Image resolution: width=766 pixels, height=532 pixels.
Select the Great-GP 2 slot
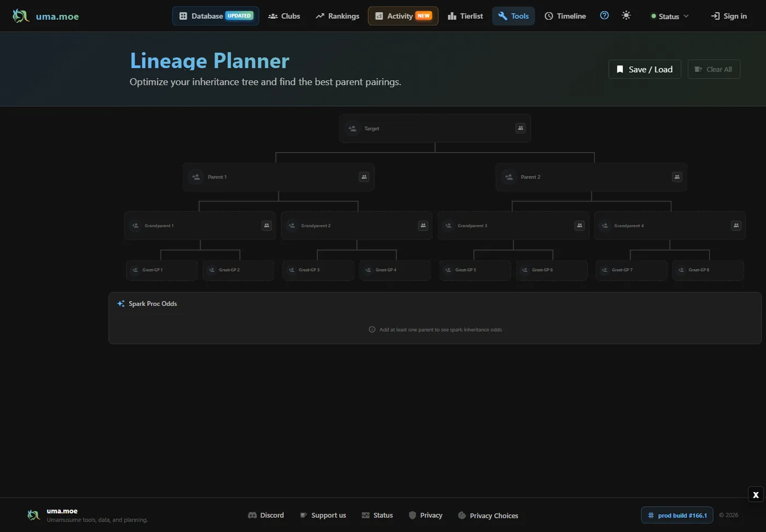pos(239,270)
